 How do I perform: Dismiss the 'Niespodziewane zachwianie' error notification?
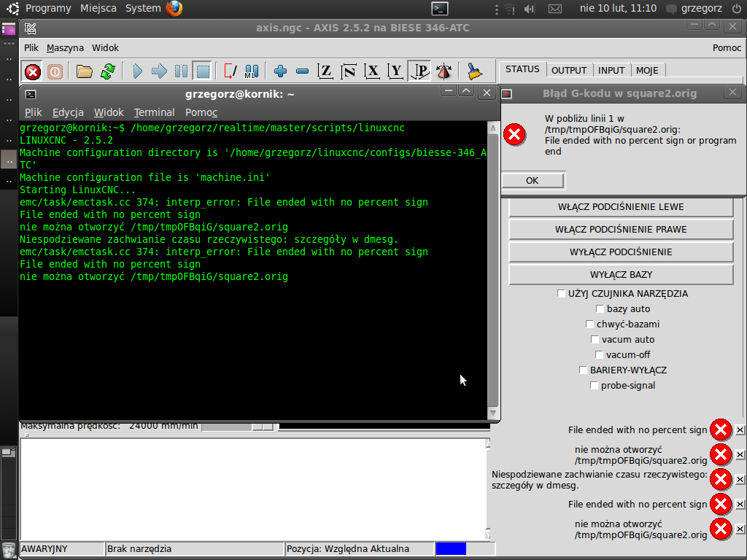pos(740,480)
